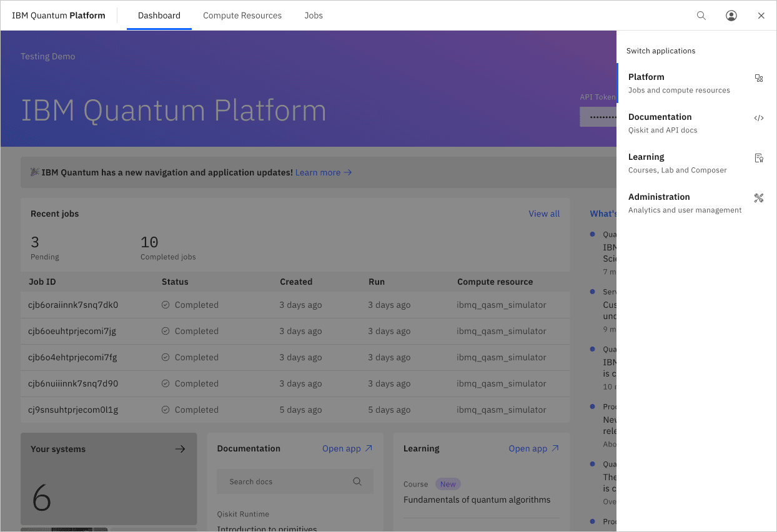Click the Completed jobs count 10
This screenshot has width=777, height=532.
149,242
